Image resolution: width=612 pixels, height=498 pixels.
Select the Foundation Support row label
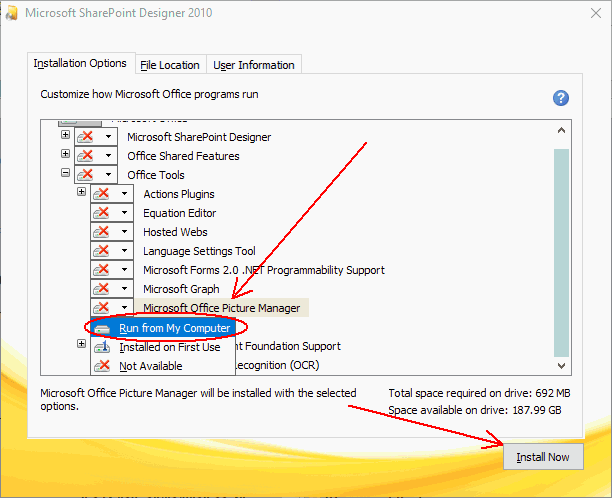(x=288, y=346)
